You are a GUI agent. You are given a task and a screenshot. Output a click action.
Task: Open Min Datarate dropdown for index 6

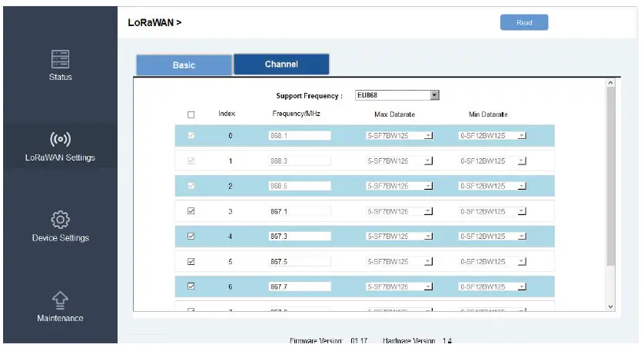(493, 287)
